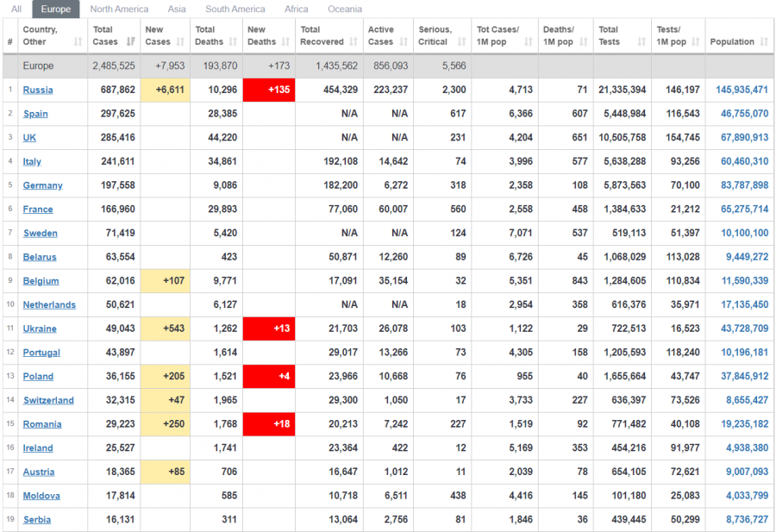Switch to the North America tab
This screenshot has height=532, width=776.
(x=119, y=9)
